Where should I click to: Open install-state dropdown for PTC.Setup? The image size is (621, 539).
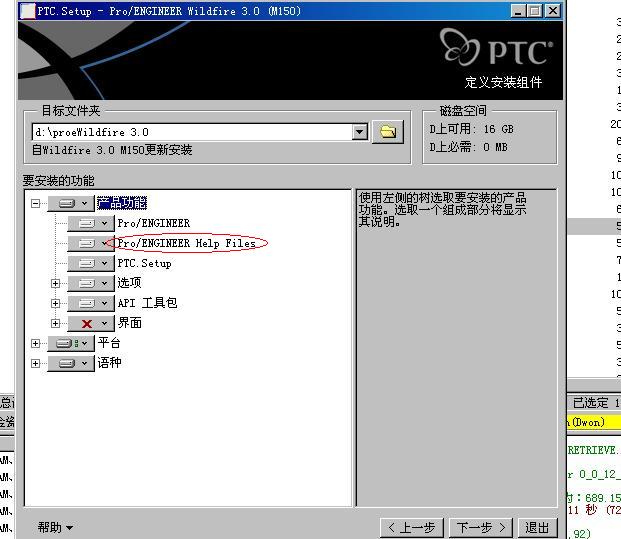91,263
